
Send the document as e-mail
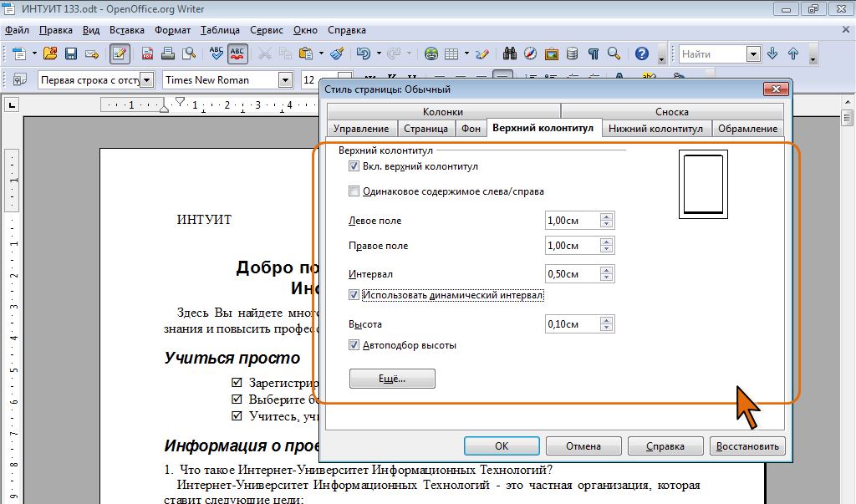point(92,53)
